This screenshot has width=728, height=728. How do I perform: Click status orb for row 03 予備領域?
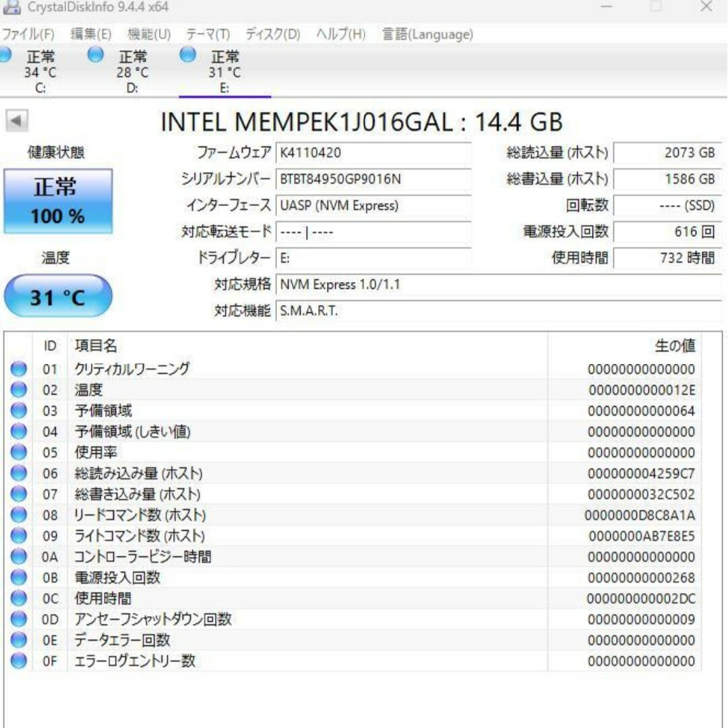click(19, 411)
